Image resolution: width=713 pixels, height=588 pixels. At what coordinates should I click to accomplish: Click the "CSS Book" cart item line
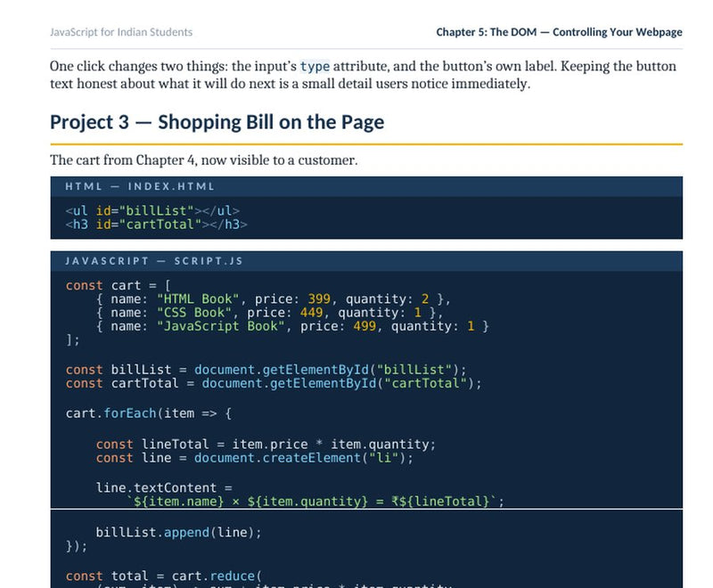click(x=269, y=313)
